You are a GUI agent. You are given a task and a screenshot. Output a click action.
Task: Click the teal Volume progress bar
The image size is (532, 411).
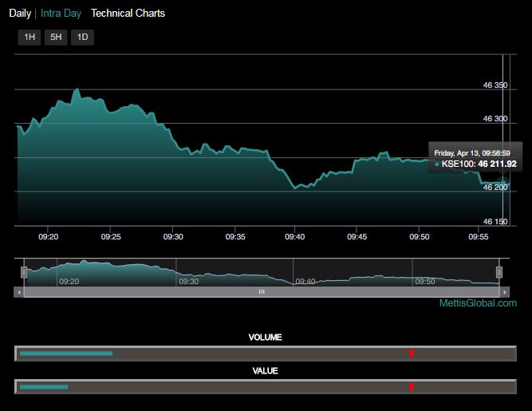point(66,354)
